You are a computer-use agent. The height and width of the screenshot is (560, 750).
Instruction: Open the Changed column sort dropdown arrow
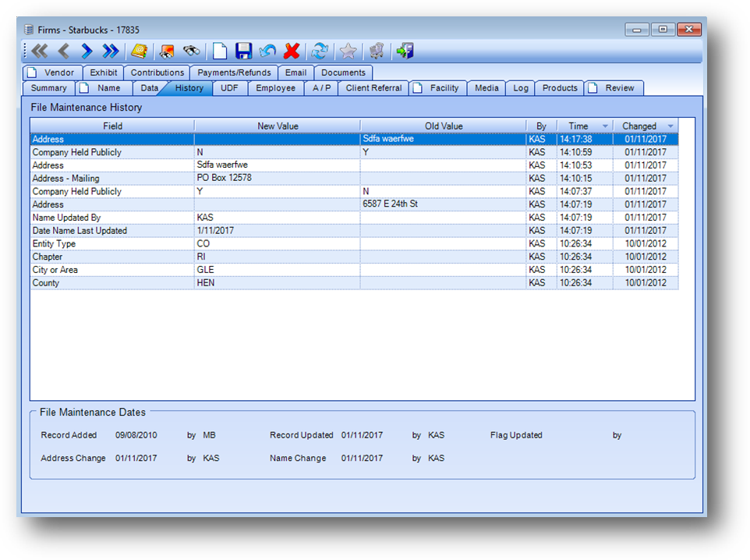(x=670, y=126)
